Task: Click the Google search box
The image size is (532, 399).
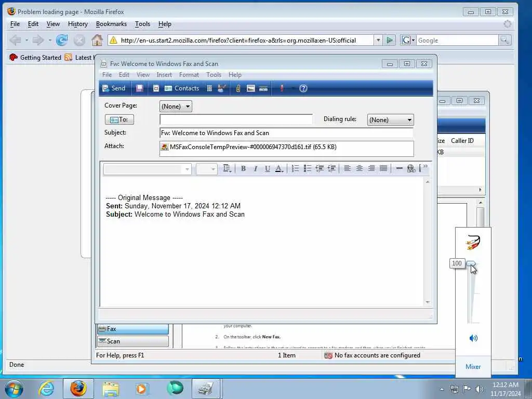Action: pos(457,41)
